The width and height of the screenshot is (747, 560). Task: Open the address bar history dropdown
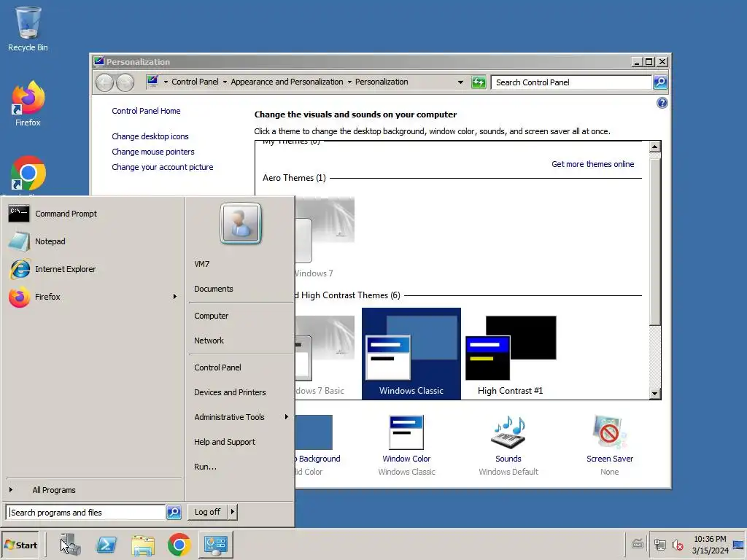click(x=460, y=82)
